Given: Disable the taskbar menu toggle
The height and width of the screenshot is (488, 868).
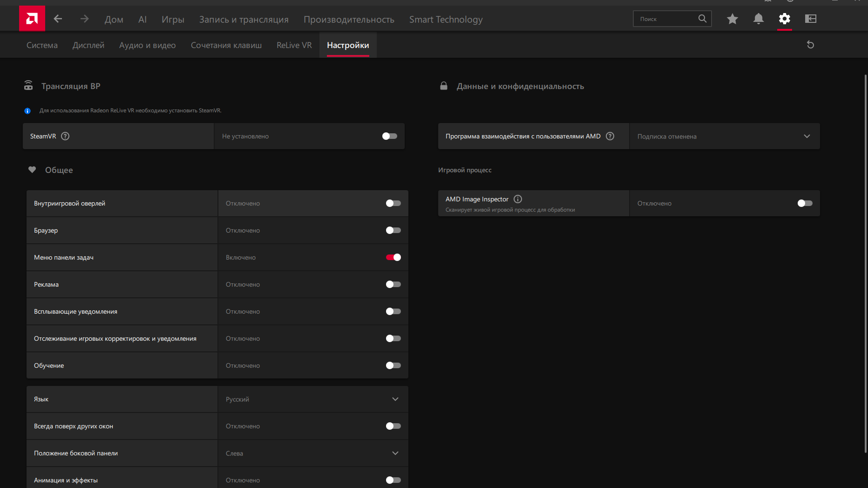Looking at the screenshot, I should (393, 257).
